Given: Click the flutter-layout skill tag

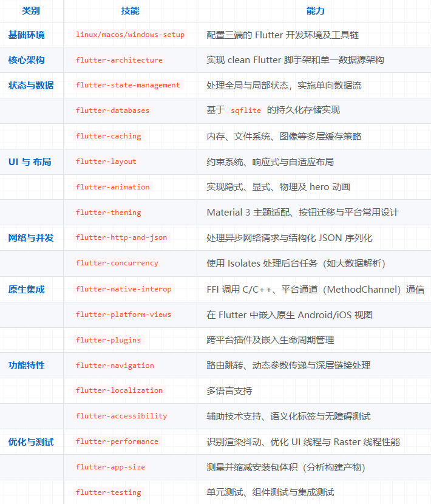Looking at the screenshot, I should pyautogui.click(x=106, y=162).
